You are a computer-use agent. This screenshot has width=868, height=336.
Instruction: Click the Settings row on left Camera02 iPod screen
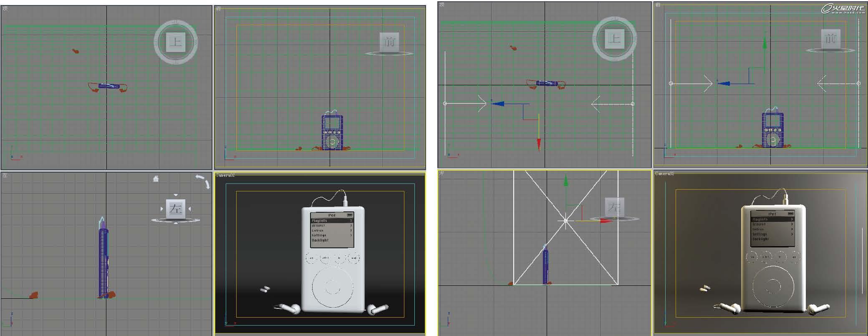point(332,235)
